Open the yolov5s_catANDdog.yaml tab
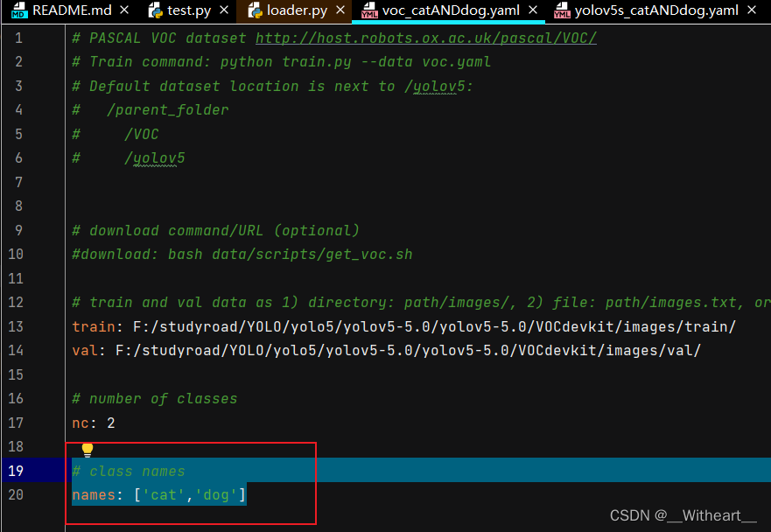Screen dimensions: 771x532 (x=656, y=10)
